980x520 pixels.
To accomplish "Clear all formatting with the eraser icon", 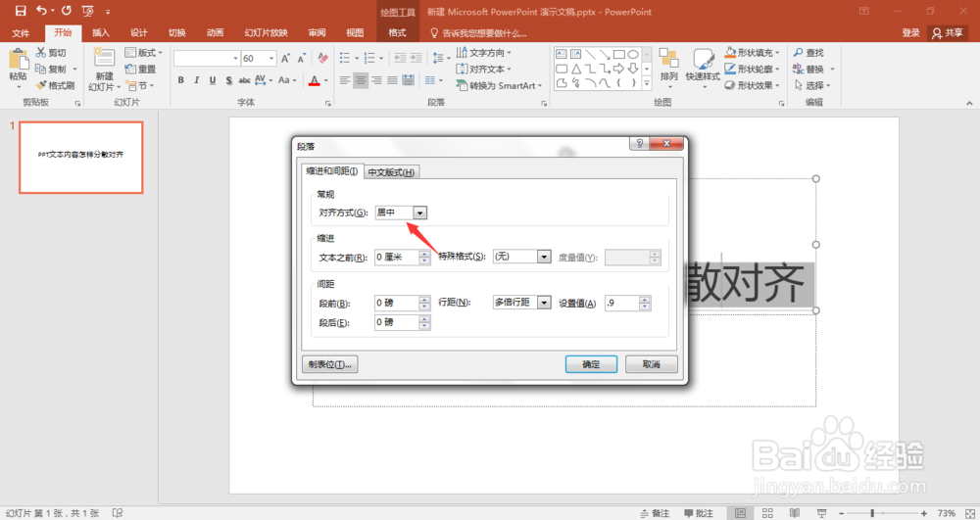I will click(x=322, y=58).
